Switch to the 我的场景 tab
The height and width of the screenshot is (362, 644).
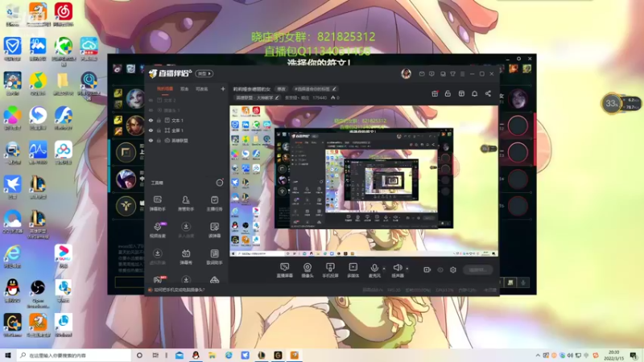pyautogui.click(x=165, y=88)
